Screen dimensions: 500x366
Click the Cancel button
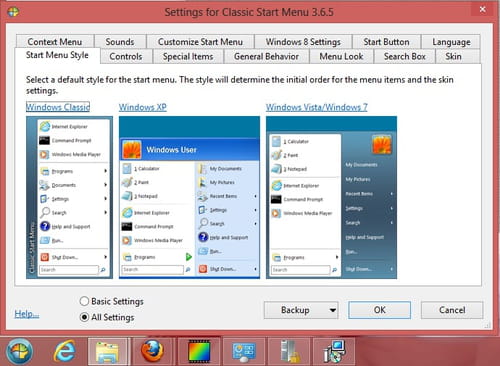pyautogui.click(x=452, y=310)
